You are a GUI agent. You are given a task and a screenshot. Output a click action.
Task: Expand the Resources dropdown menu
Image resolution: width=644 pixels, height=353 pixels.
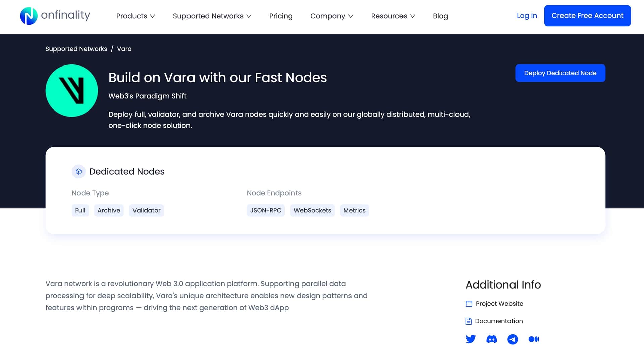[x=393, y=16]
